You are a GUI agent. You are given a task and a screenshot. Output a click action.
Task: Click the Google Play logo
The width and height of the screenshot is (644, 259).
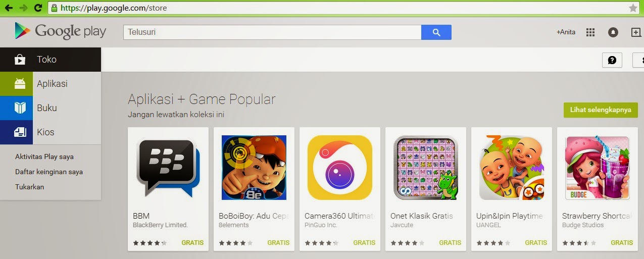(61, 31)
